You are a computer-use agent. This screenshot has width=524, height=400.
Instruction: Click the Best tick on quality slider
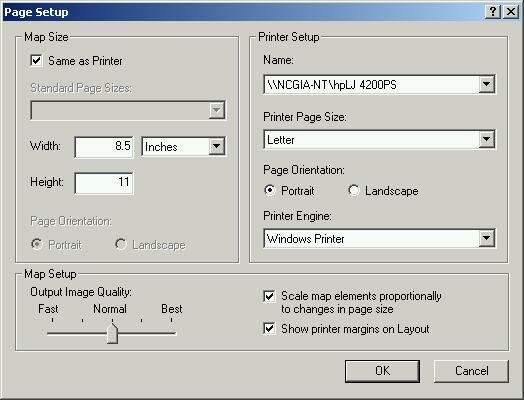click(171, 320)
